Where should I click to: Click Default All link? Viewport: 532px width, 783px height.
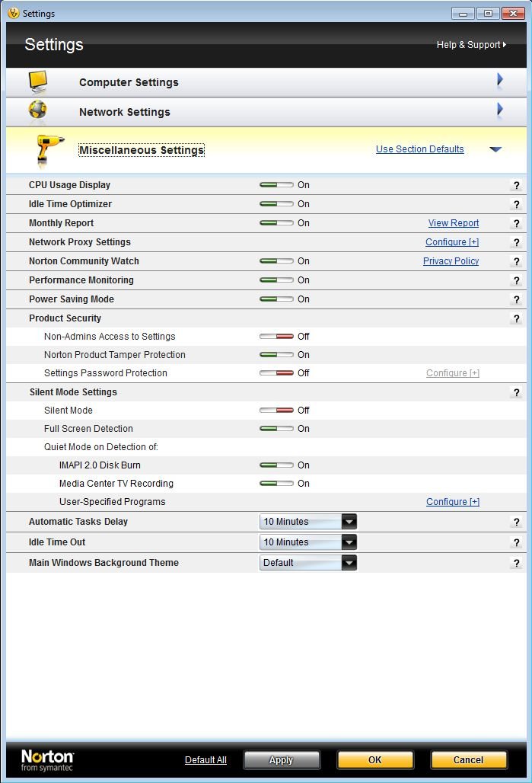tap(205, 759)
